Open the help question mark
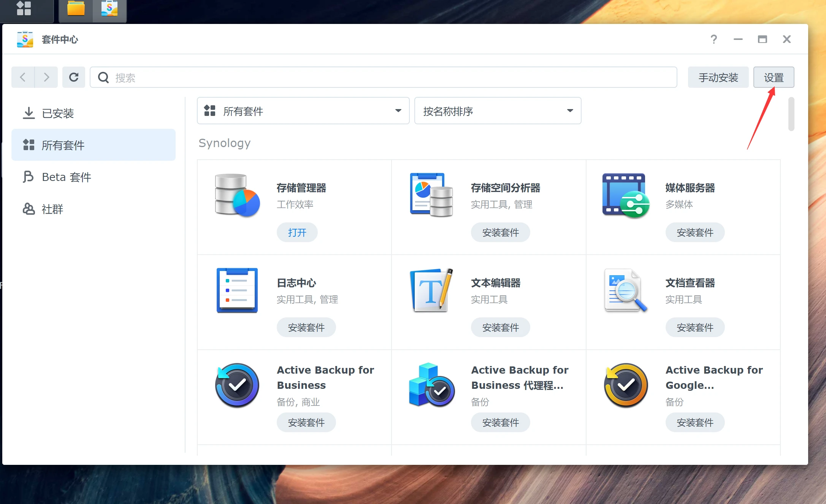The width and height of the screenshot is (826, 504). [714, 39]
